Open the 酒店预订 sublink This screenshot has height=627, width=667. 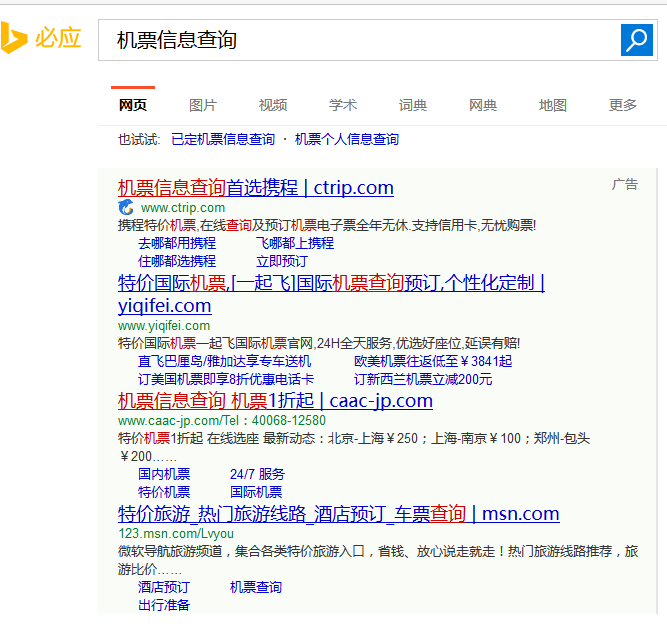point(164,587)
